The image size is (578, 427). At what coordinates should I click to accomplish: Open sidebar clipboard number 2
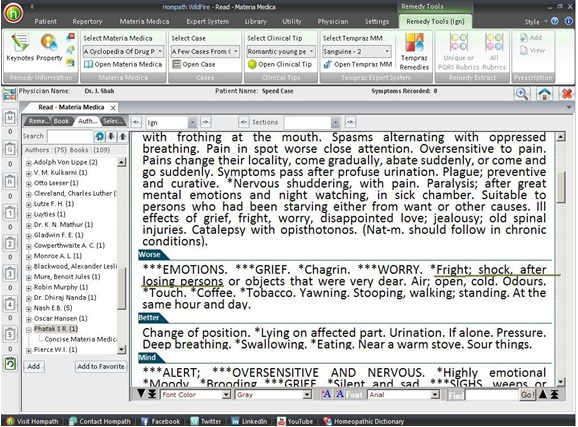(10, 243)
